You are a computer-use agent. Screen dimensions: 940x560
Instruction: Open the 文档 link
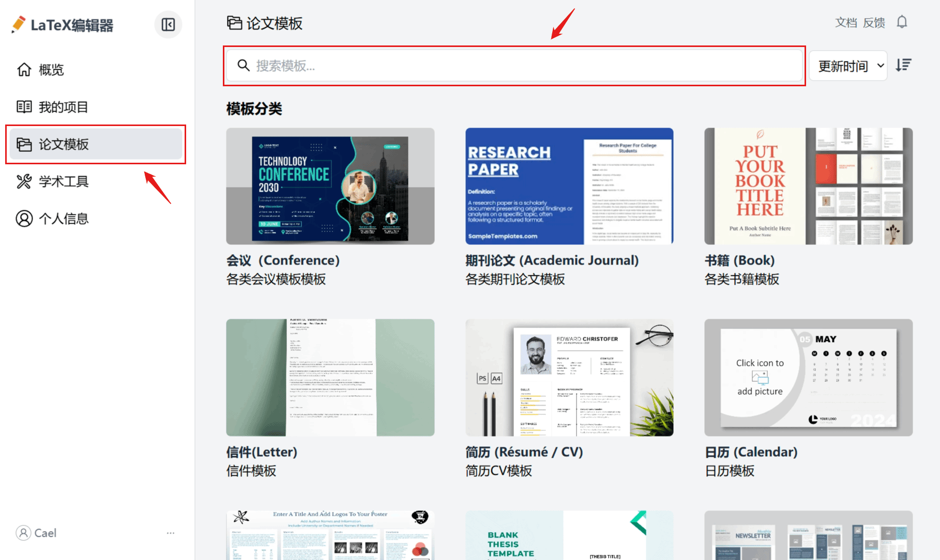click(846, 23)
